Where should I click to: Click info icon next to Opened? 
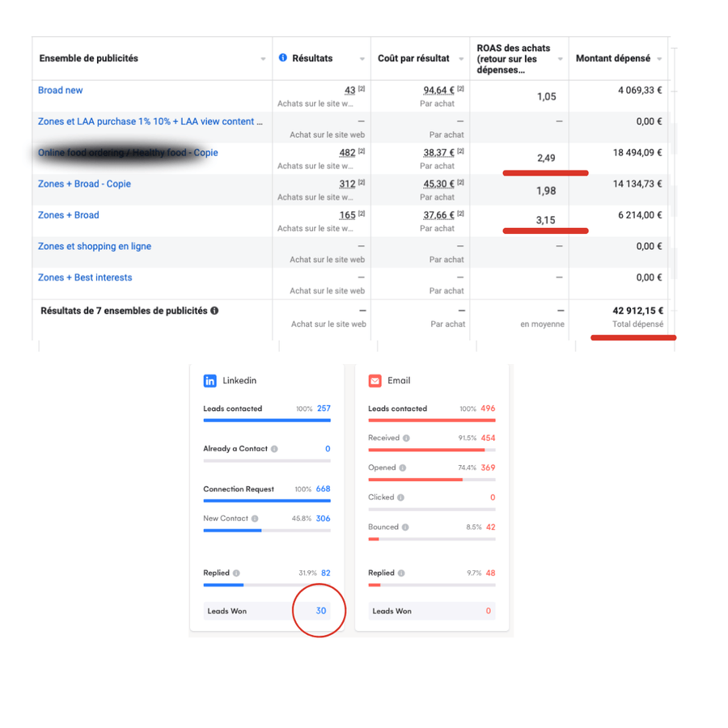point(402,468)
